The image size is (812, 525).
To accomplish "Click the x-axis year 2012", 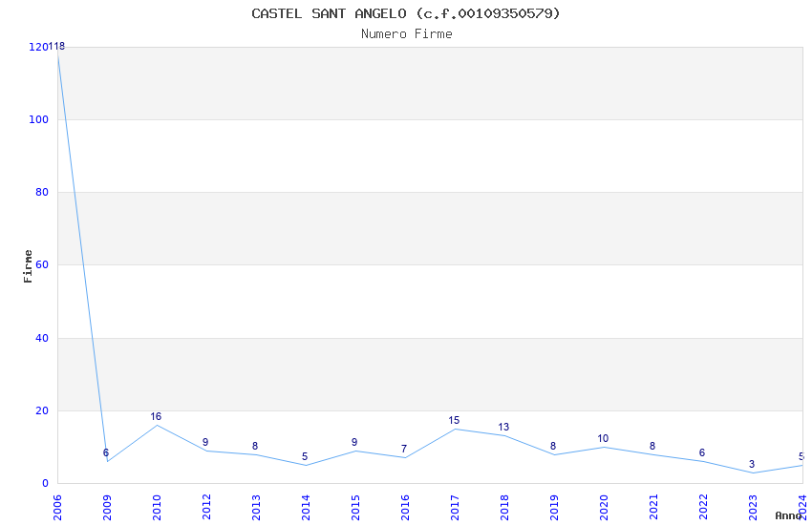I will pyautogui.click(x=206, y=507).
